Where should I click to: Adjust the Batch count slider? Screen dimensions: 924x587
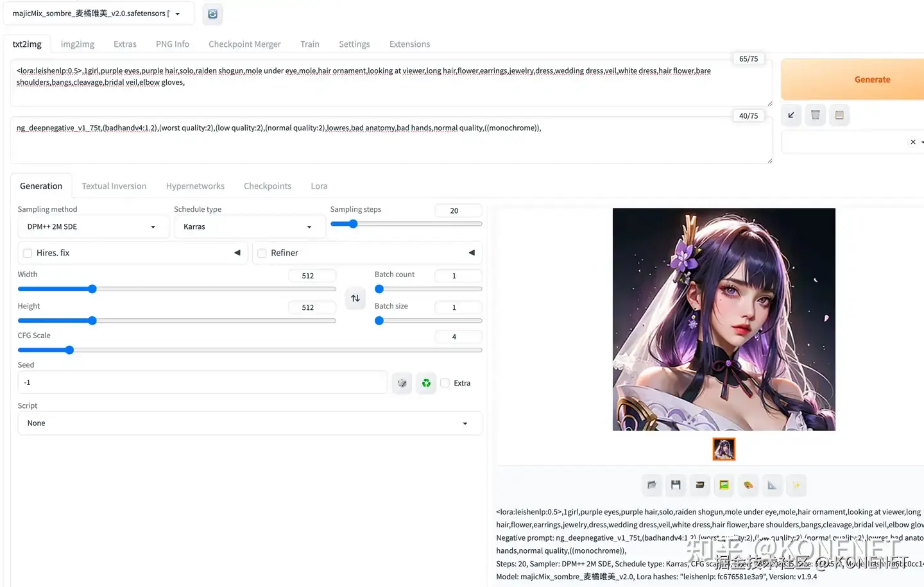(x=429, y=289)
